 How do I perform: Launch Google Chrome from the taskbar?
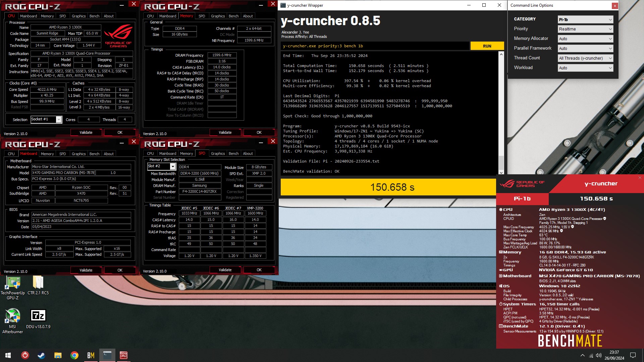pos(74,355)
